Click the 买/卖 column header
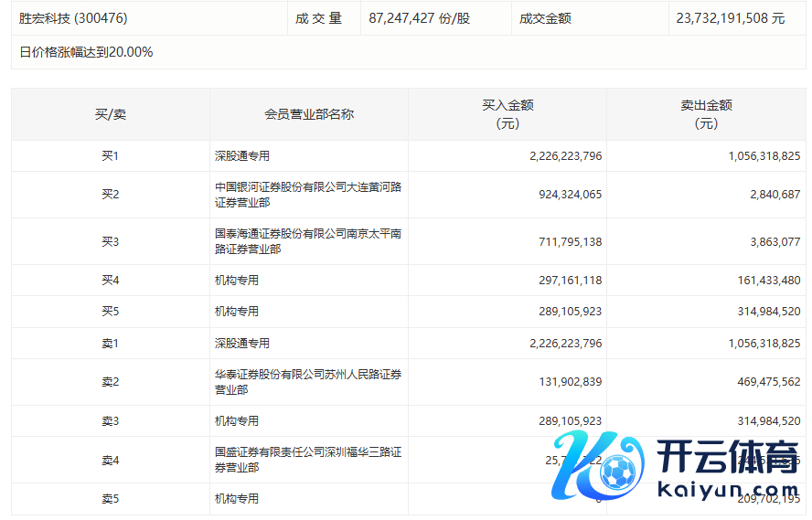Viewport: 812px width, 520px height. (x=110, y=114)
